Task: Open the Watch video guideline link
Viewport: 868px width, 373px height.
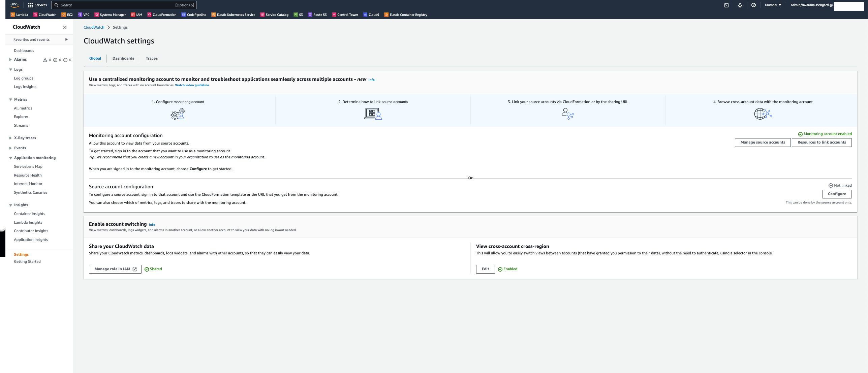Action: (x=192, y=85)
